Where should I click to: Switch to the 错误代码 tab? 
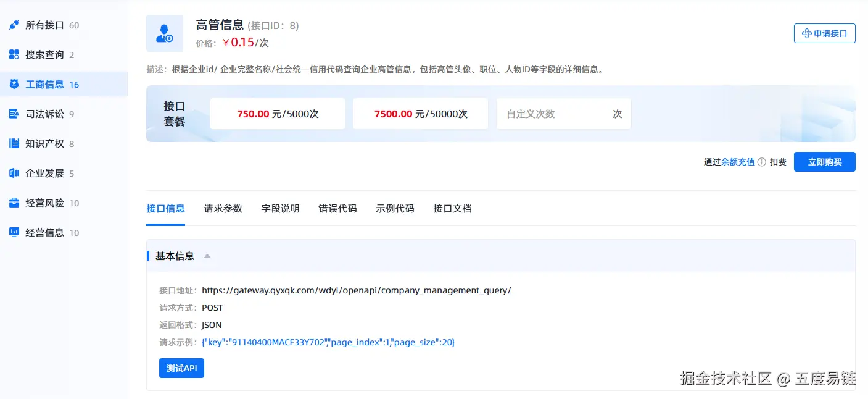[337, 209]
